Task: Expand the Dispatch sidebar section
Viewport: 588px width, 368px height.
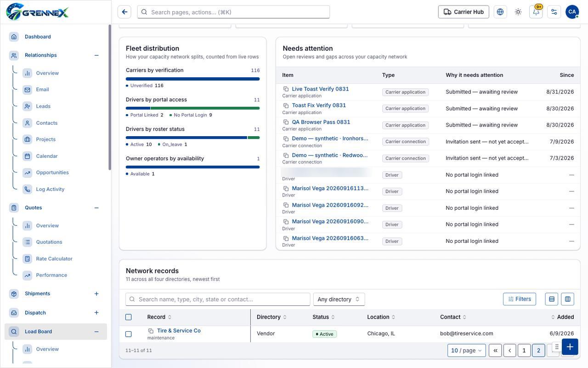Action: click(96, 313)
